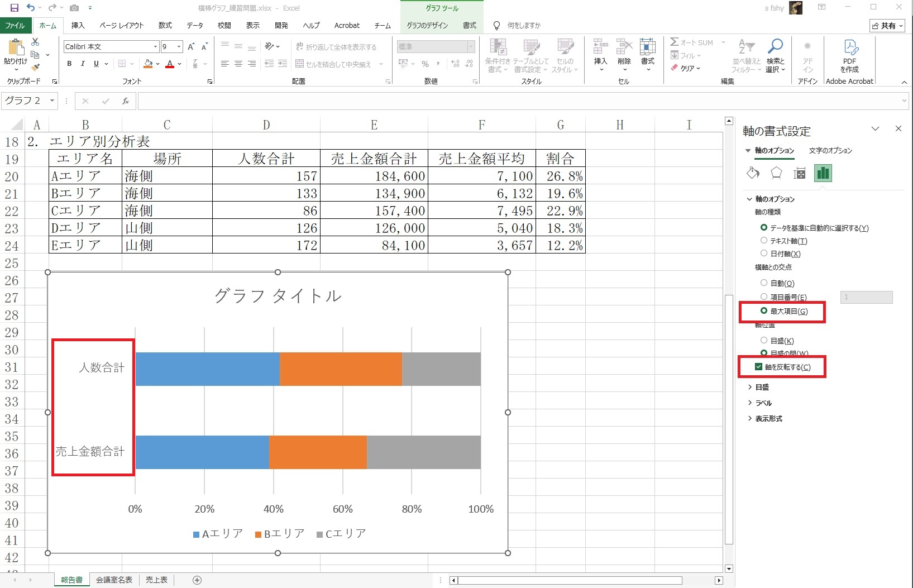The height and width of the screenshot is (588, 913).
Task: Open the format pane options chevron
Action: pos(875,129)
